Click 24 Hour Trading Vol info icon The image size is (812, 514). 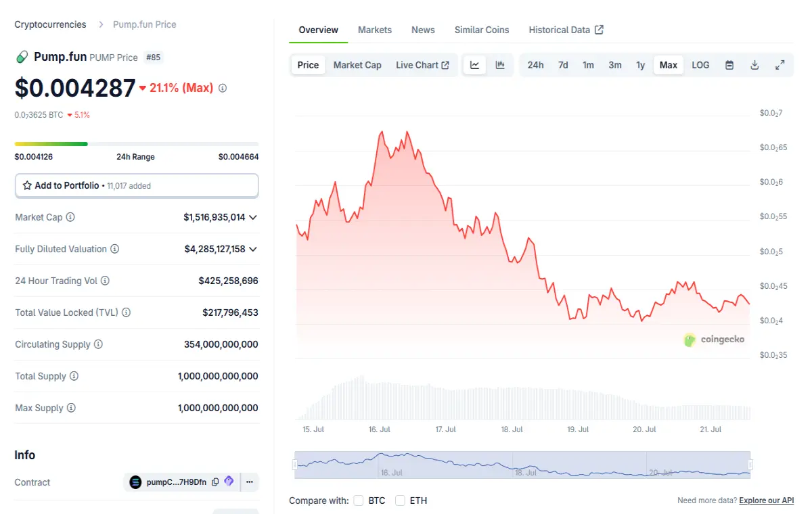click(x=105, y=281)
